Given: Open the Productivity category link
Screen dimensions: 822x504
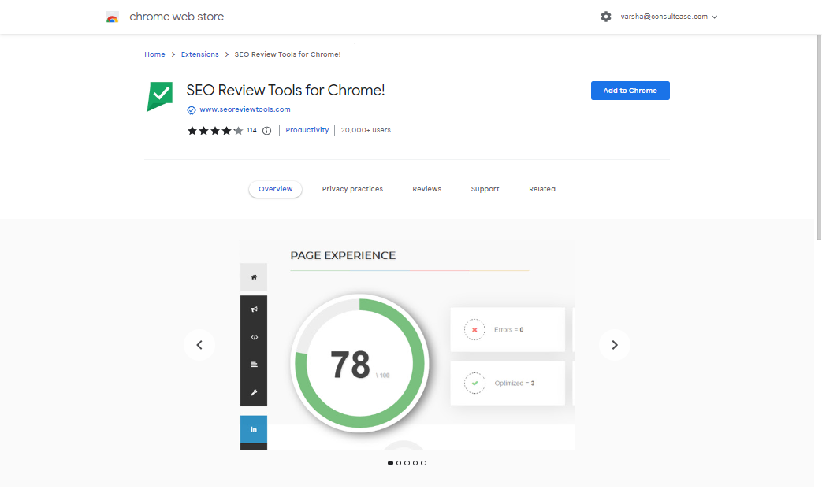Looking at the screenshot, I should click(x=307, y=130).
